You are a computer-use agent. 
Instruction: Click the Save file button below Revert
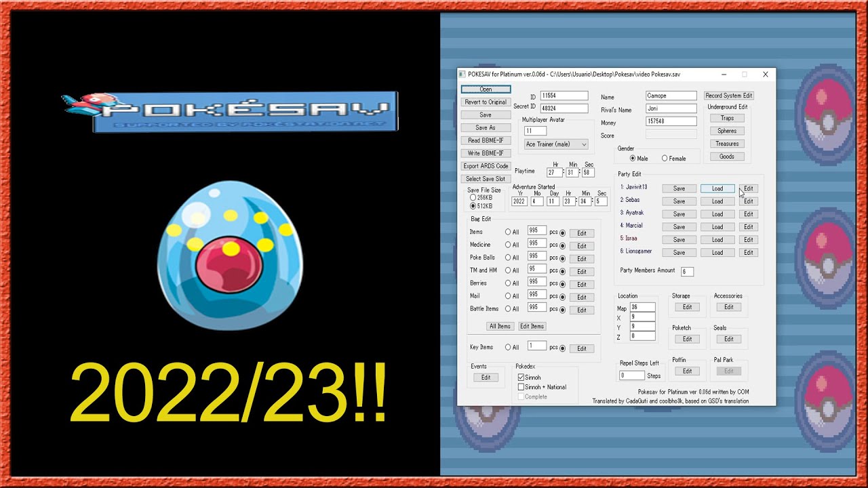tap(486, 115)
